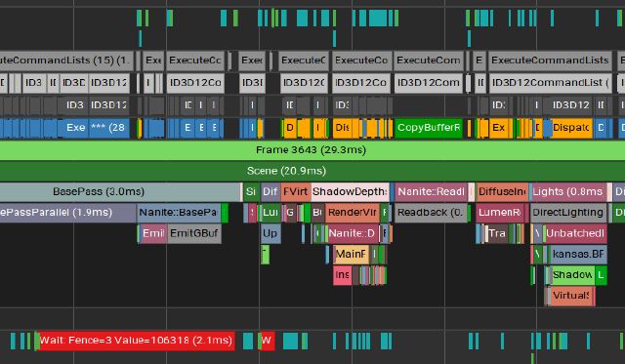Click the Lights (0.8ms) event
The width and height of the screenshot is (625, 364).
(568, 191)
